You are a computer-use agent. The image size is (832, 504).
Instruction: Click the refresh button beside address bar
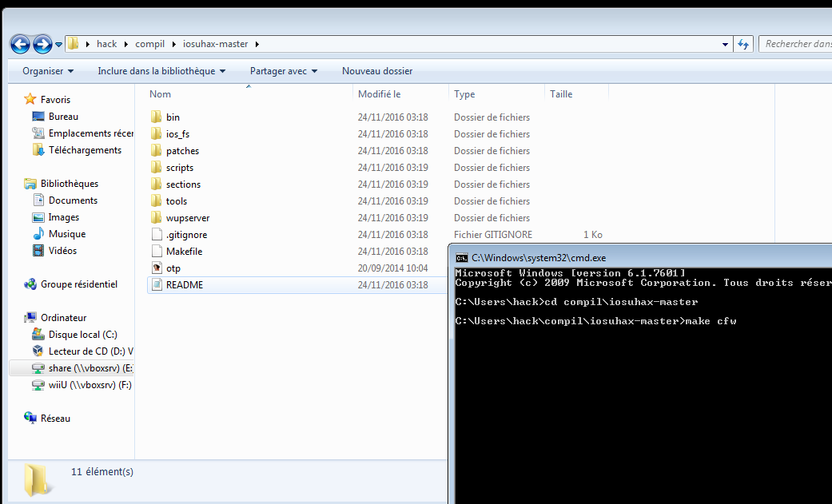743,45
